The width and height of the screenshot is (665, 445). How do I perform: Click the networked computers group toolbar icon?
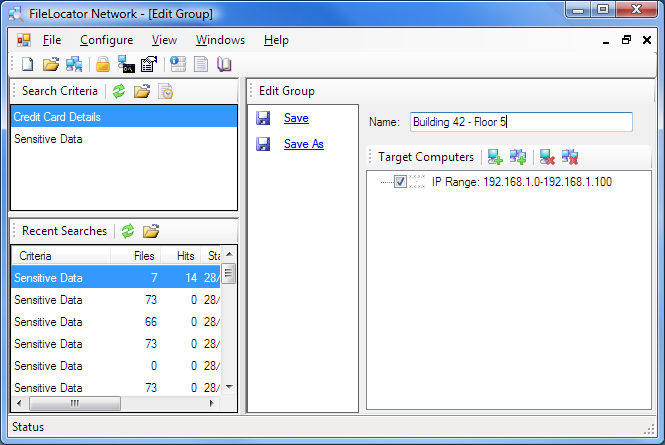(x=74, y=64)
